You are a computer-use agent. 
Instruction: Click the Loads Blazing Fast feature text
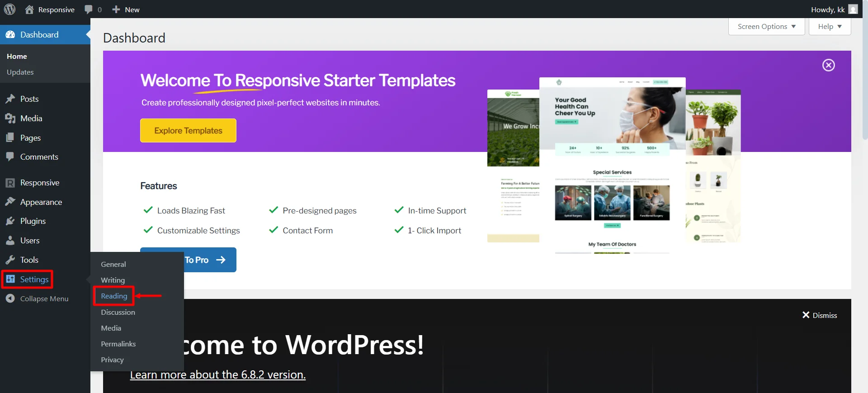191,211
